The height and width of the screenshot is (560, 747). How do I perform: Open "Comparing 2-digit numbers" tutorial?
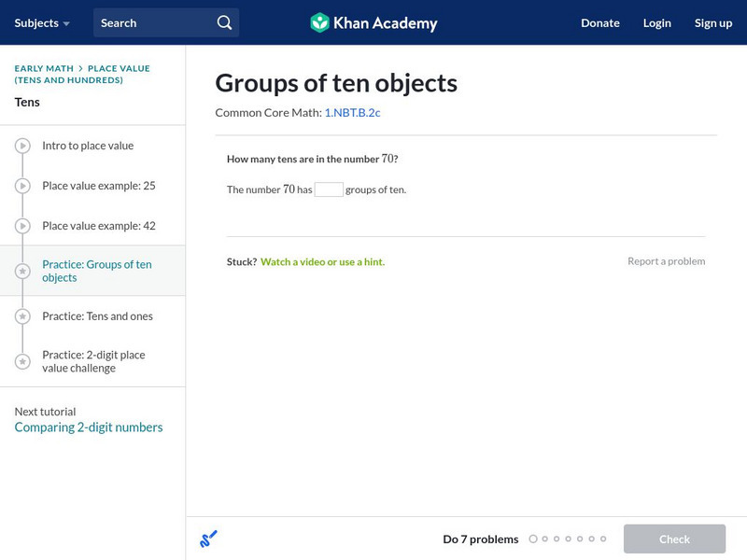tap(87, 427)
